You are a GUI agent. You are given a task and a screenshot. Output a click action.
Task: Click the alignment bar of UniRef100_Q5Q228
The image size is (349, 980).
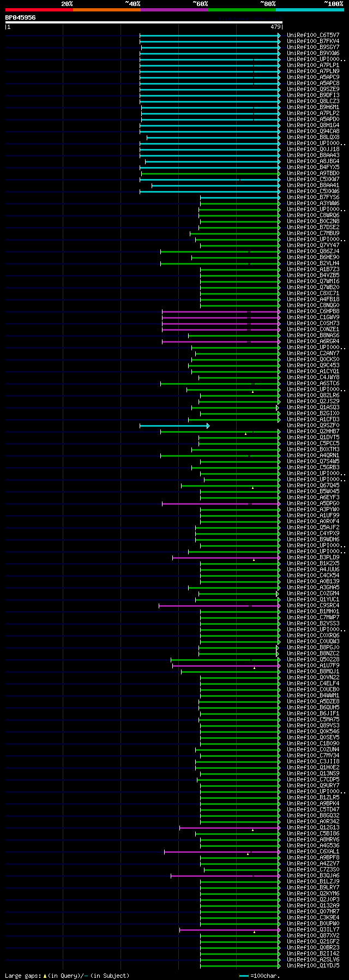click(x=226, y=660)
